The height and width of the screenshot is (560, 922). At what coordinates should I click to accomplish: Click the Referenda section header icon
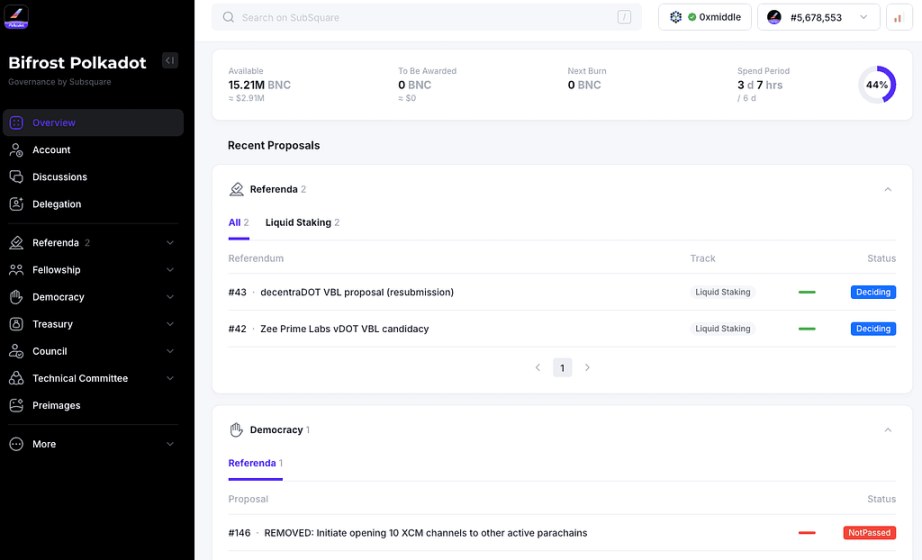(236, 189)
